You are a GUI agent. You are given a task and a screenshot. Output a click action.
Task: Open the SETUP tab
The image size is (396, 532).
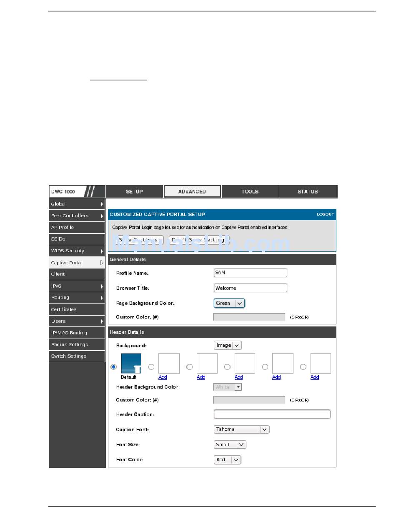134,191
